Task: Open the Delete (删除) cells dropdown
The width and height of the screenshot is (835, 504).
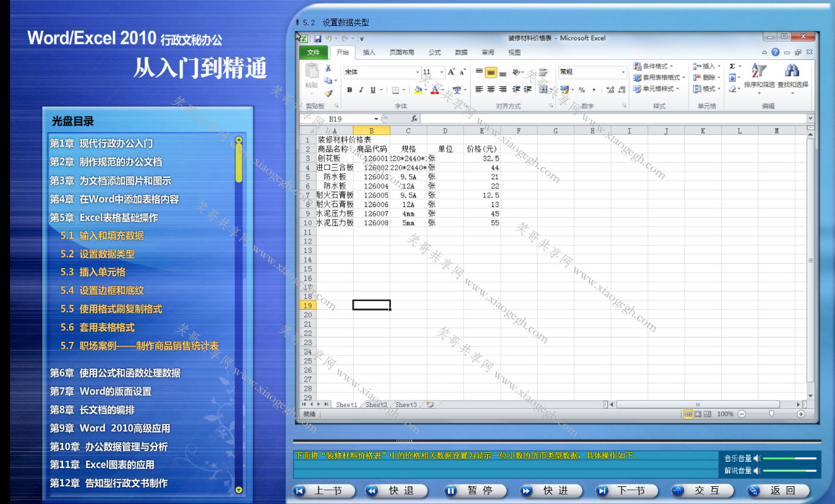Action: point(707,78)
